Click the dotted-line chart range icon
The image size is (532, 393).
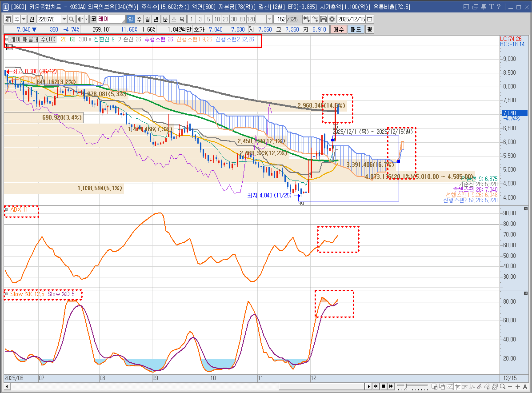point(449,386)
